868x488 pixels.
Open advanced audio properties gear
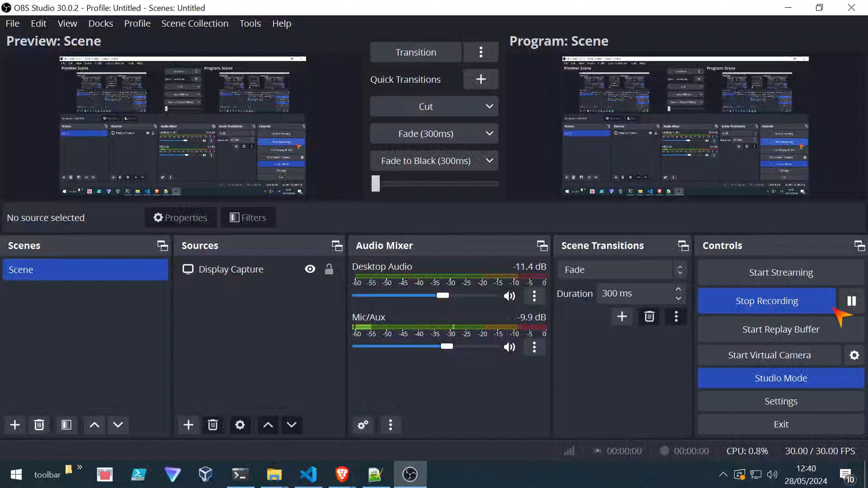[x=363, y=425]
